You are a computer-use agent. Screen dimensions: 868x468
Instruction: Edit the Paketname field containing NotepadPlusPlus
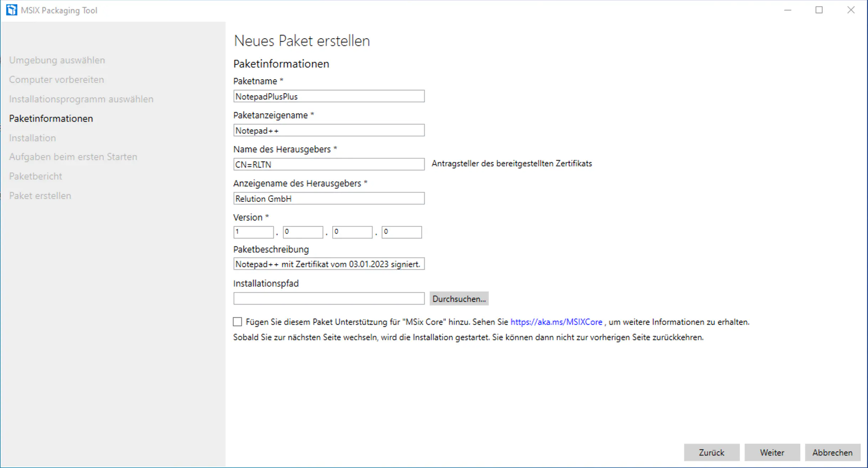329,96
